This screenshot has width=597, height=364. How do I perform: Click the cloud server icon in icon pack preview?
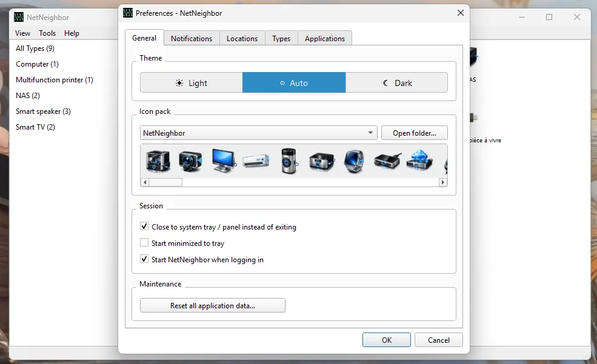pyautogui.click(x=419, y=160)
